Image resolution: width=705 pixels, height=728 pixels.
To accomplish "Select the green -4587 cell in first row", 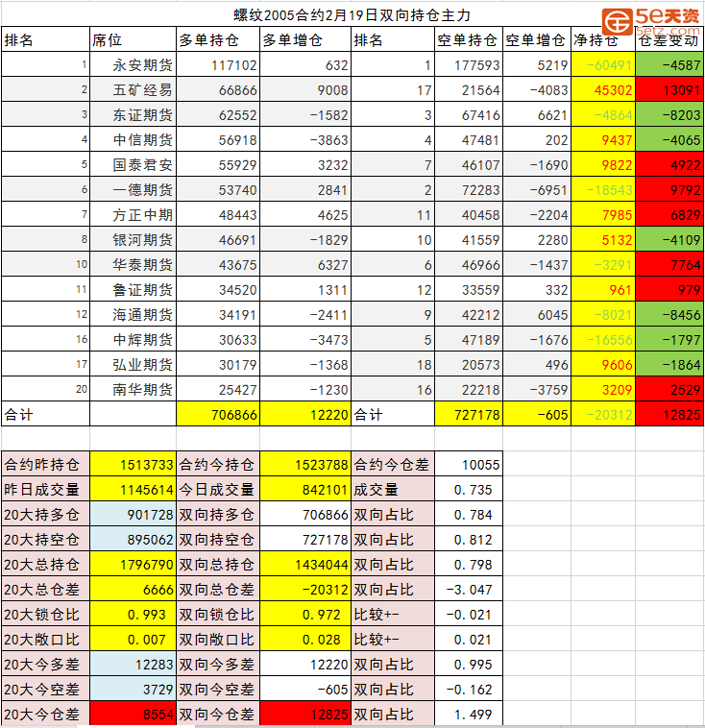I will (x=669, y=66).
